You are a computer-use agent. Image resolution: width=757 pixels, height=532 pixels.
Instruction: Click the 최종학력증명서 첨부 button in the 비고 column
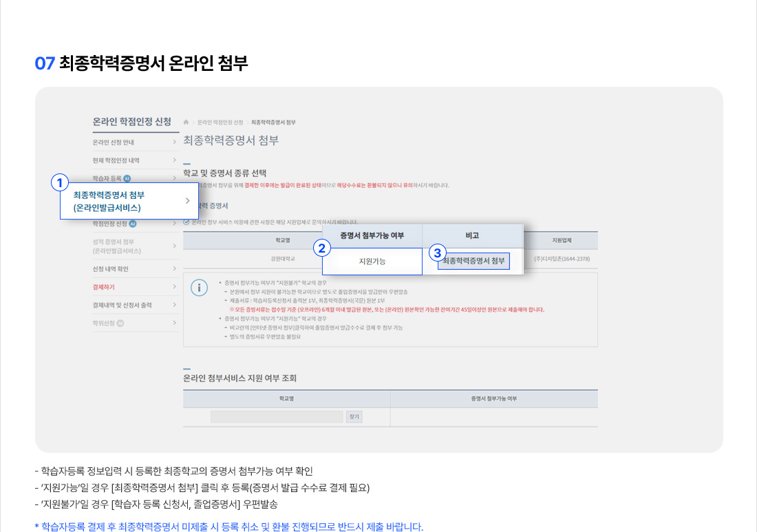[x=473, y=261]
